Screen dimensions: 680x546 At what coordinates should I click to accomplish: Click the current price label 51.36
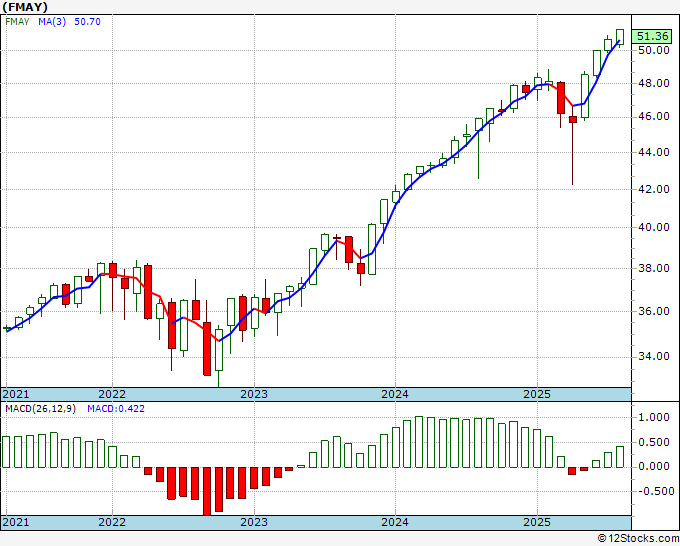[x=652, y=36]
